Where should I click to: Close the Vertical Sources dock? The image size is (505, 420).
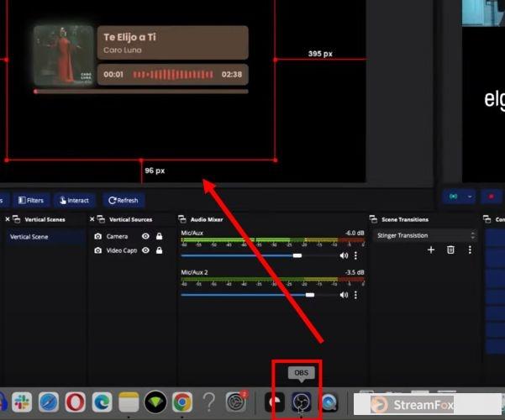click(92, 219)
